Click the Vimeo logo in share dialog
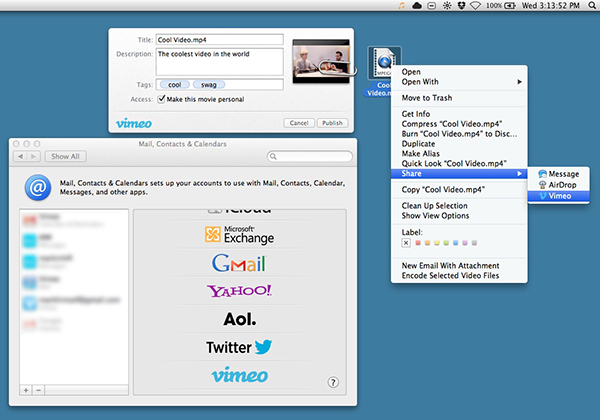This screenshot has width=600, height=420. coord(134,123)
